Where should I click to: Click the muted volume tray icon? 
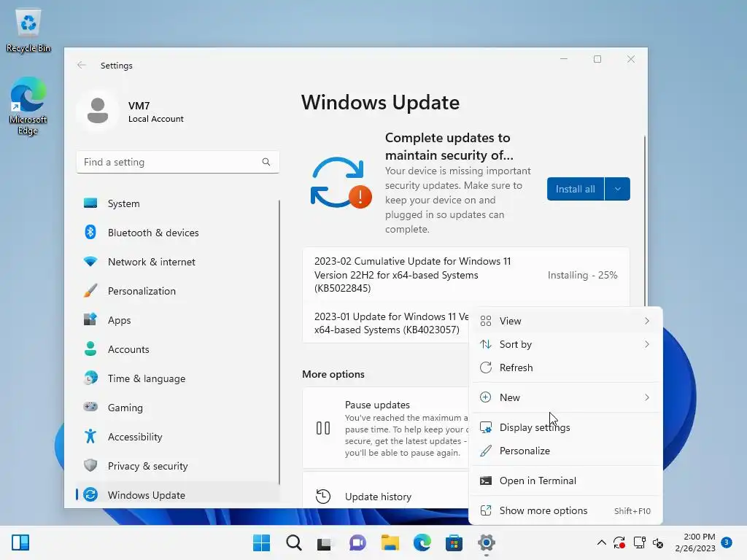click(658, 542)
